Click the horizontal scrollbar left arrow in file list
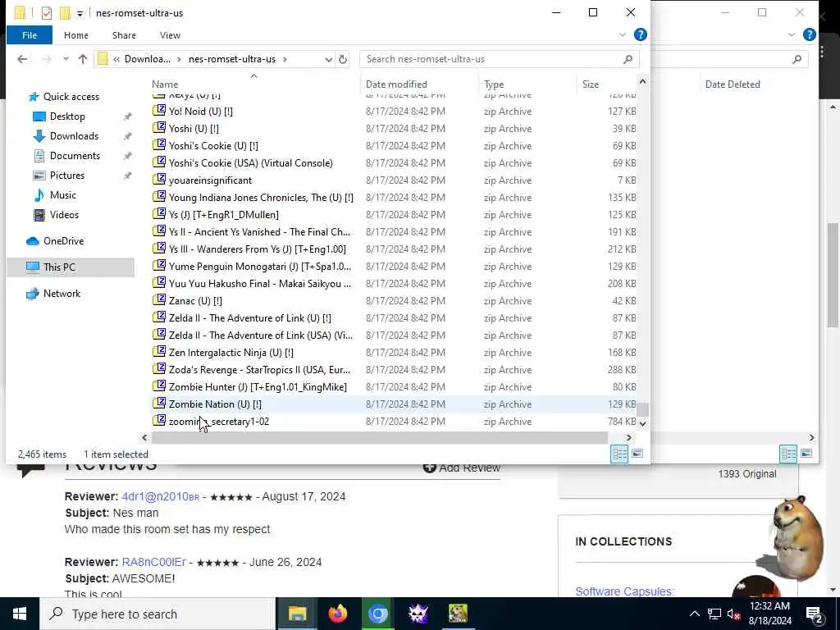Image resolution: width=840 pixels, height=630 pixels. pos(144,438)
